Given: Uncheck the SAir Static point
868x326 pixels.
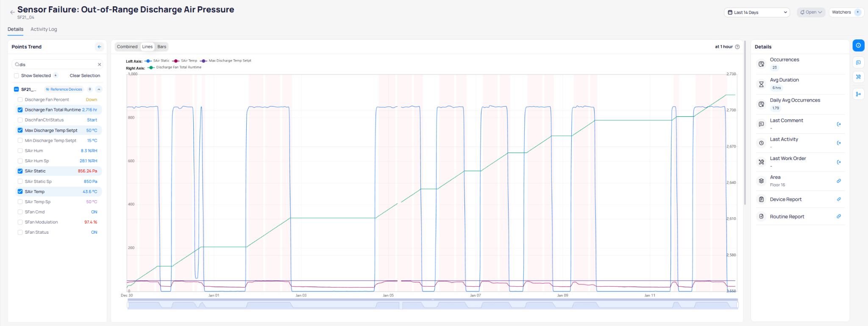Looking at the screenshot, I should pyautogui.click(x=20, y=171).
